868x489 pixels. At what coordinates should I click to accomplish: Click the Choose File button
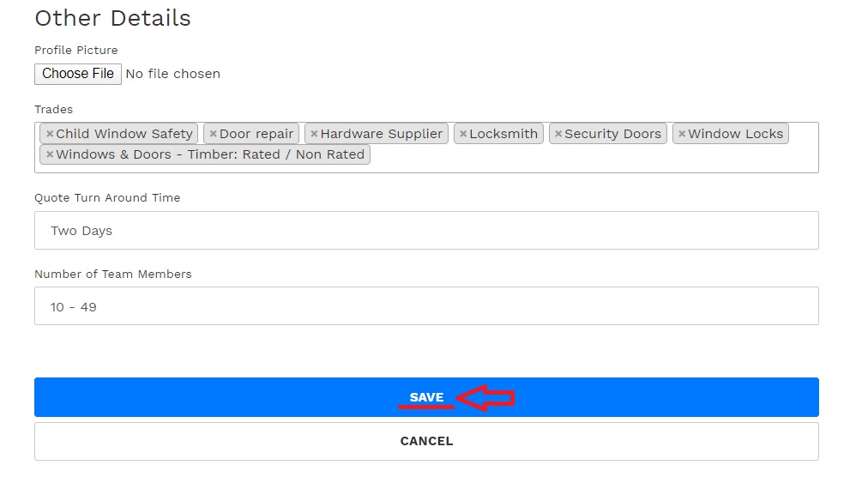pos(78,74)
